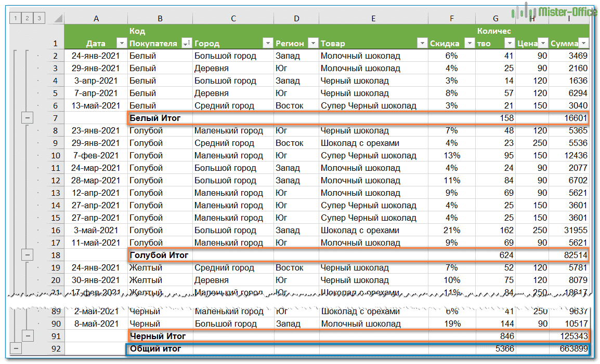This screenshot has height=364, width=600.
Task: Select column E header
Action: pos(373,19)
